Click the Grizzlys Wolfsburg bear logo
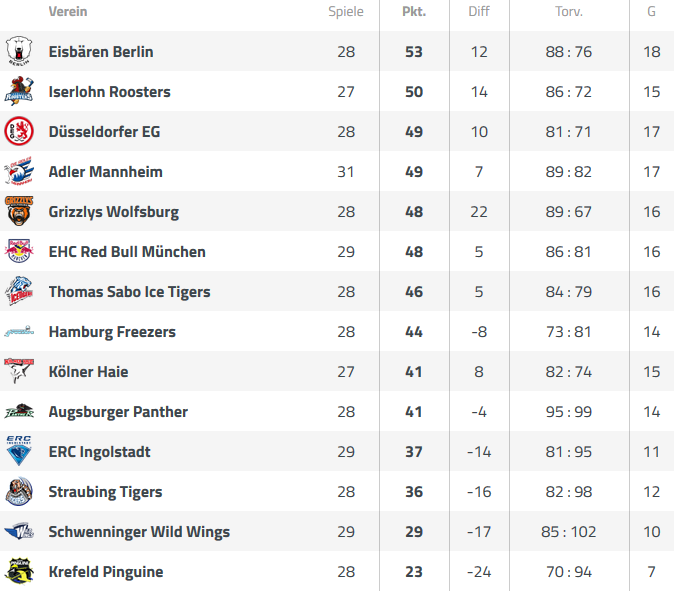This screenshot has height=594, width=674. point(19,211)
